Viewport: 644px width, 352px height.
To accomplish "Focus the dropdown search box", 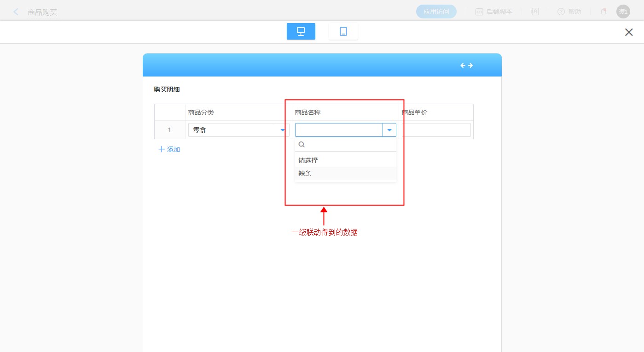I will [349, 144].
